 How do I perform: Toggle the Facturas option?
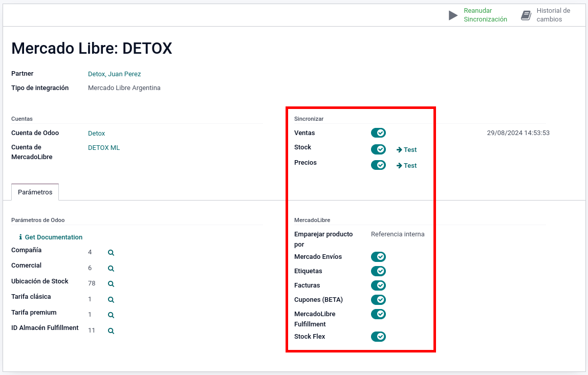point(378,285)
